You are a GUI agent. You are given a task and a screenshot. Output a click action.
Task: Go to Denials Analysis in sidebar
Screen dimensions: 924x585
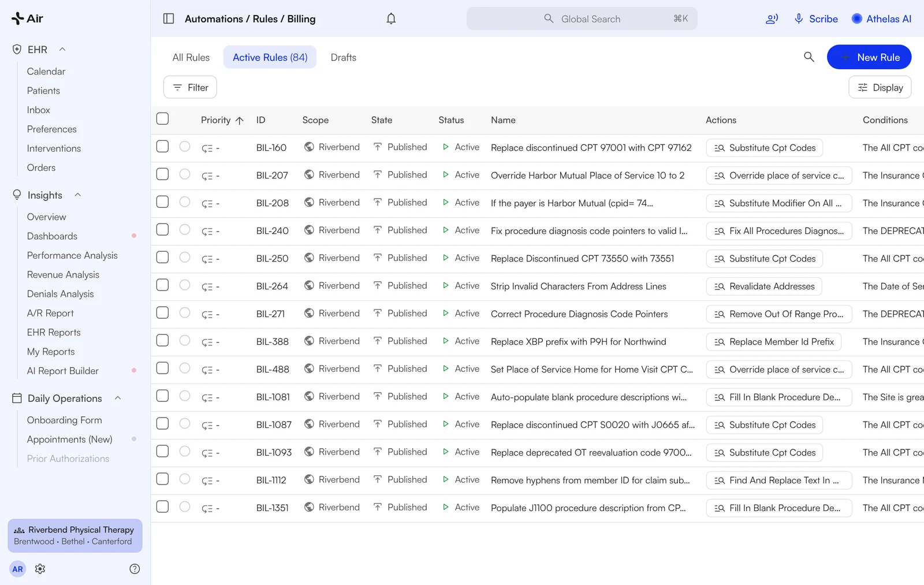click(x=60, y=294)
